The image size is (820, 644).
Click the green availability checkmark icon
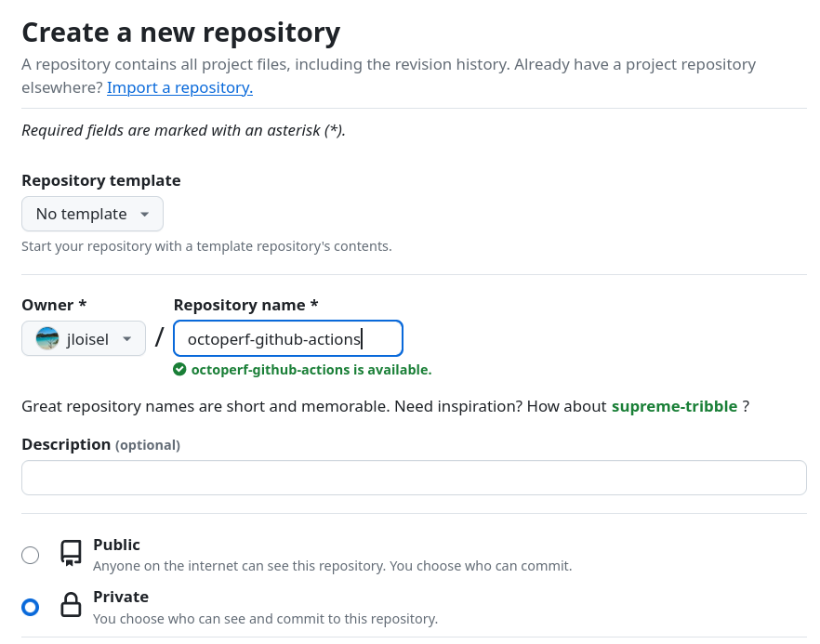pos(180,369)
